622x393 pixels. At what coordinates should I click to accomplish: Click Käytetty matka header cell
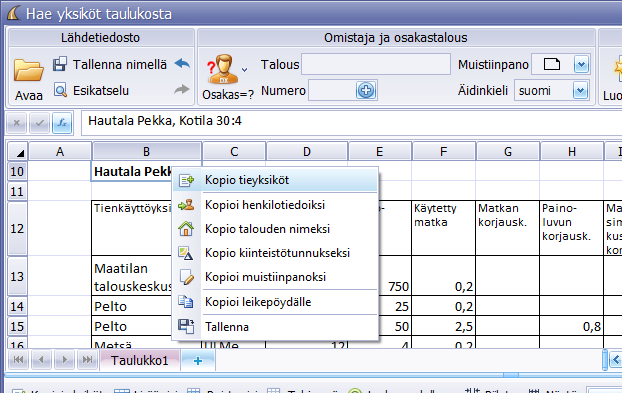[x=443, y=228]
